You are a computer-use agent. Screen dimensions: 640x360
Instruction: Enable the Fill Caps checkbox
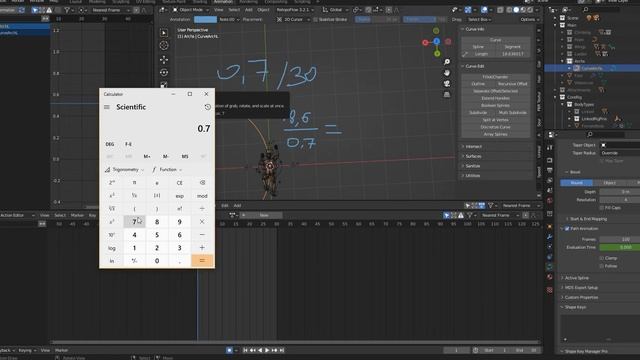pyautogui.click(x=602, y=208)
